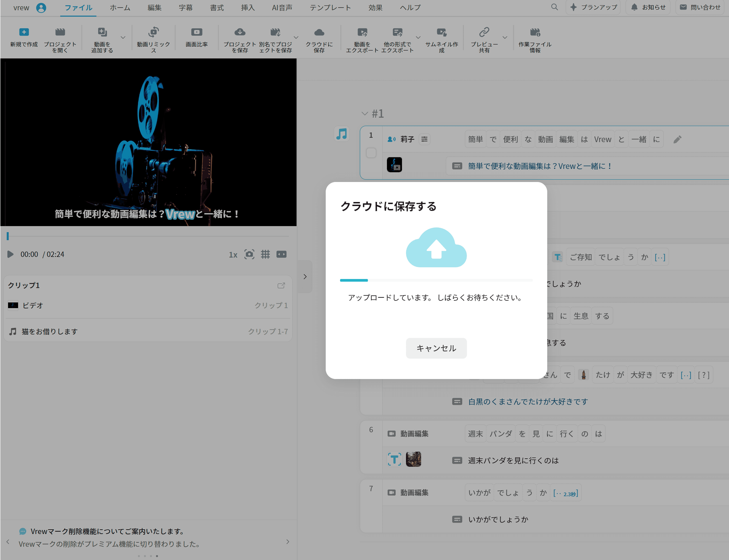Click サムネイル作成 thumbnail icon
Image resolution: width=729 pixels, height=560 pixels.
pos(441,32)
